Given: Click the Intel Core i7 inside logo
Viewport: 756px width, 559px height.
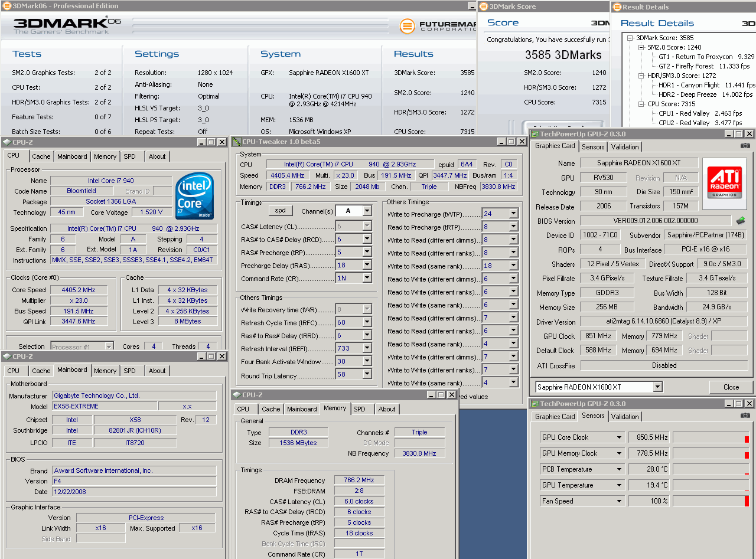Looking at the screenshot, I should click(194, 195).
